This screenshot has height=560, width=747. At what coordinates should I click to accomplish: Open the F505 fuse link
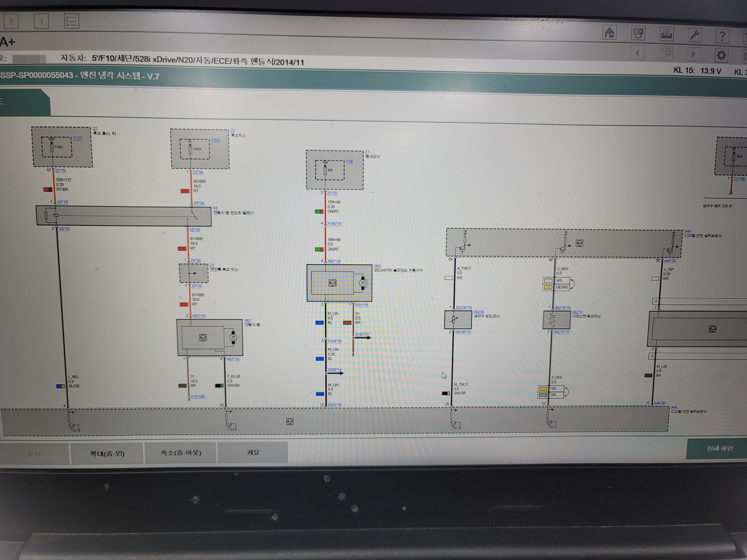pyautogui.click(x=216, y=140)
